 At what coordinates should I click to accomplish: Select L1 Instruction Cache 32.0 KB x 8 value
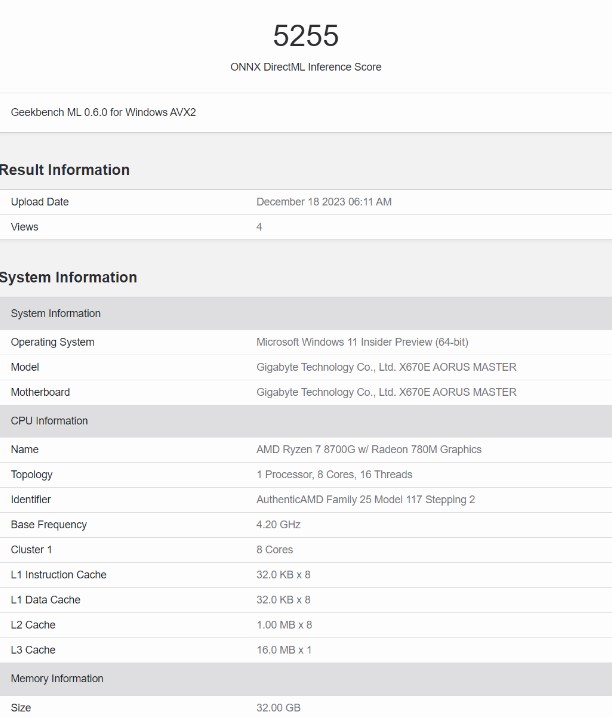tap(283, 575)
